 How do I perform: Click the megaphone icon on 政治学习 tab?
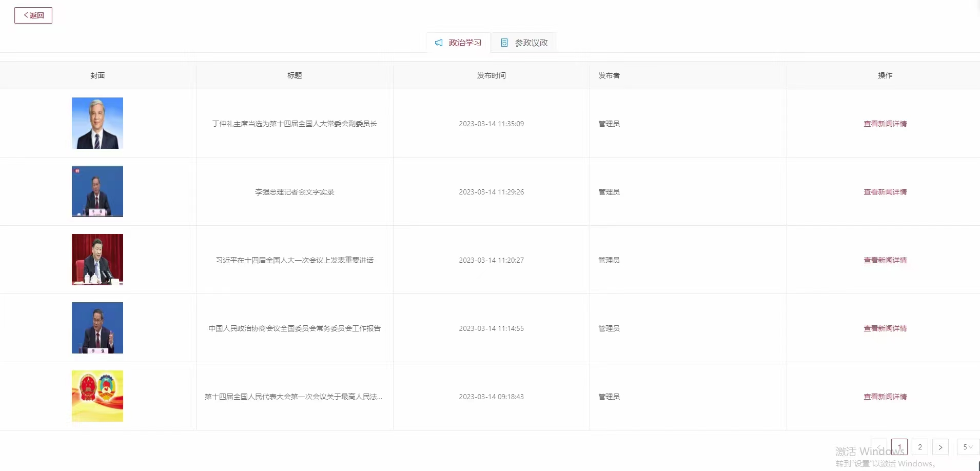coord(439,43)
